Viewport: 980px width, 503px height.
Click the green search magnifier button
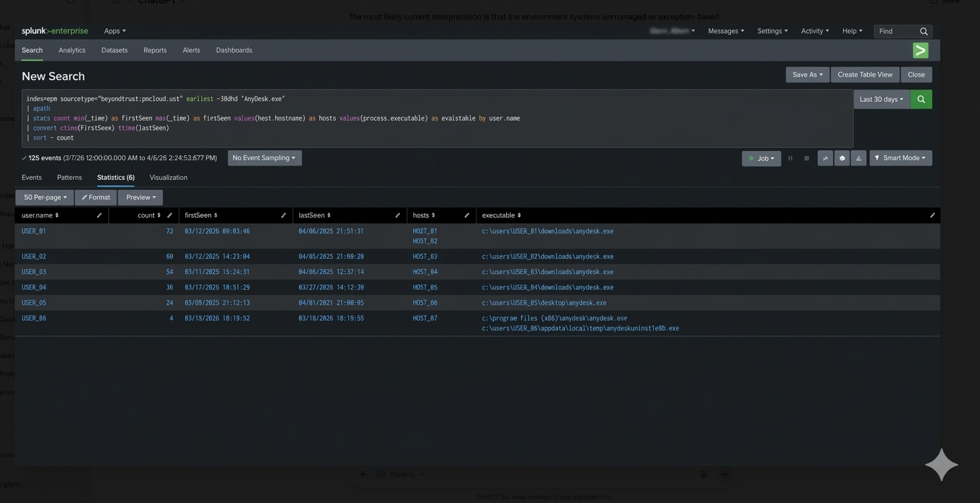pyautogui.click(x=921, y=99)
